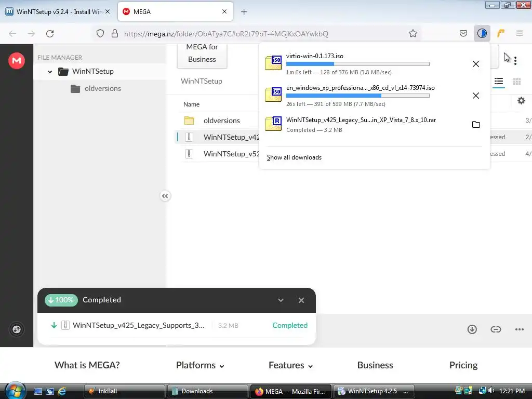This screenshot has width=532, height=399.
Task: Click the 12:21 PM system clock
Action: pos(512,391)
